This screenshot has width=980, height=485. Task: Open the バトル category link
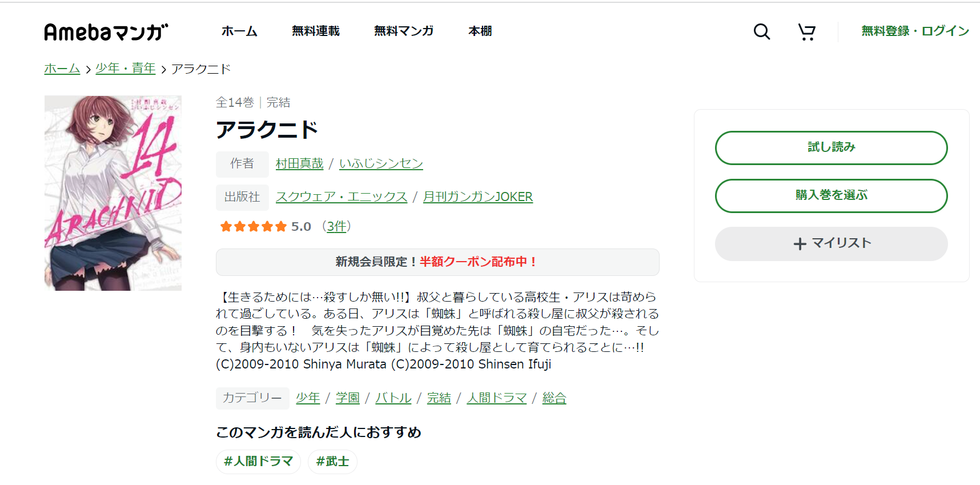click(393, 398)
